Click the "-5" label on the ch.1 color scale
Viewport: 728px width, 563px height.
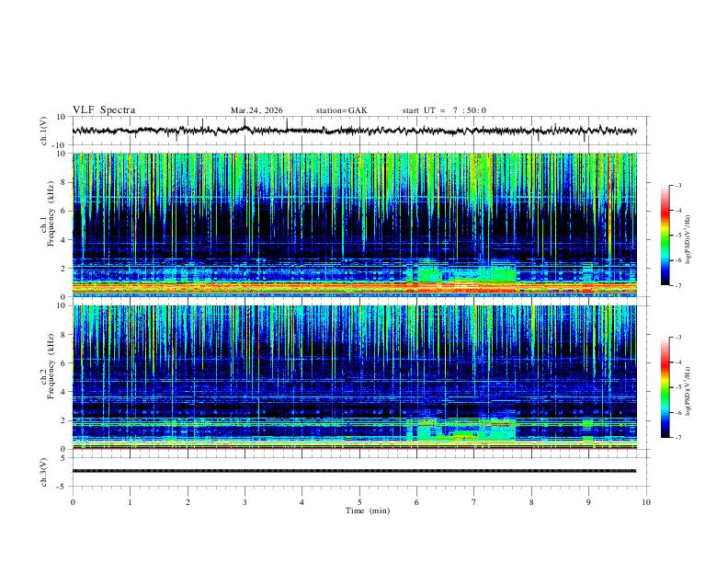[x=678, y=236]
